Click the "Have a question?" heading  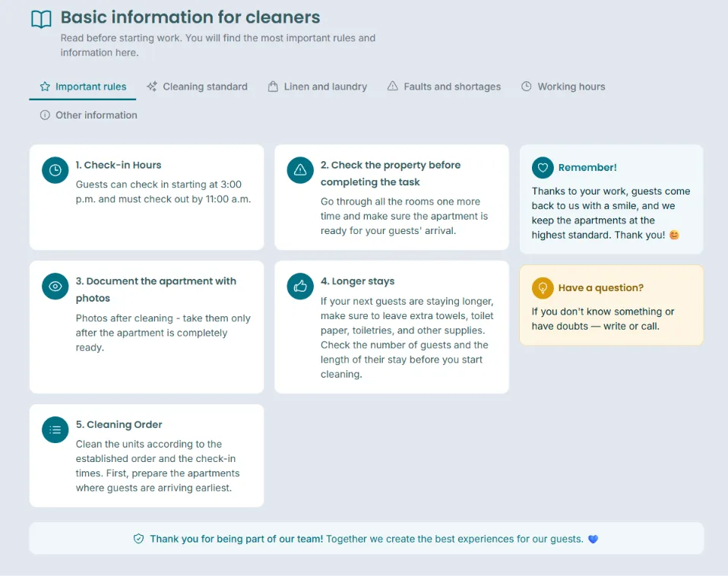(x=601, y=288)
